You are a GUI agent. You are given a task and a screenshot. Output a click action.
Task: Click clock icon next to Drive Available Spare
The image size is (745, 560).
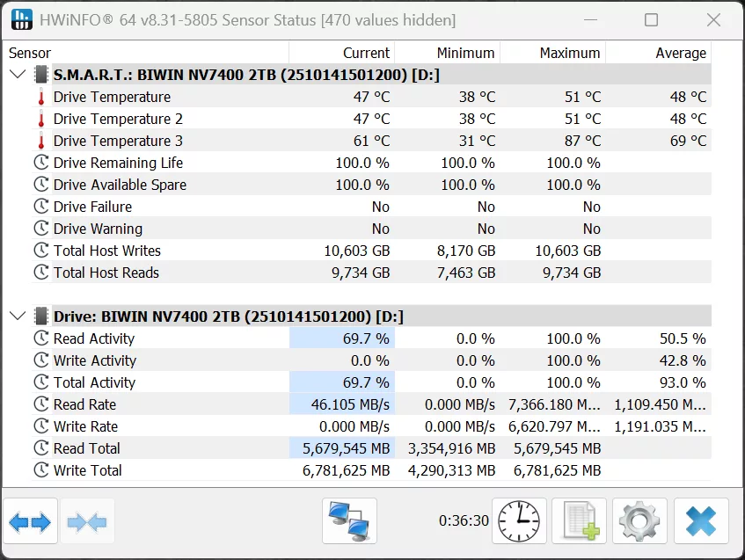41,185
